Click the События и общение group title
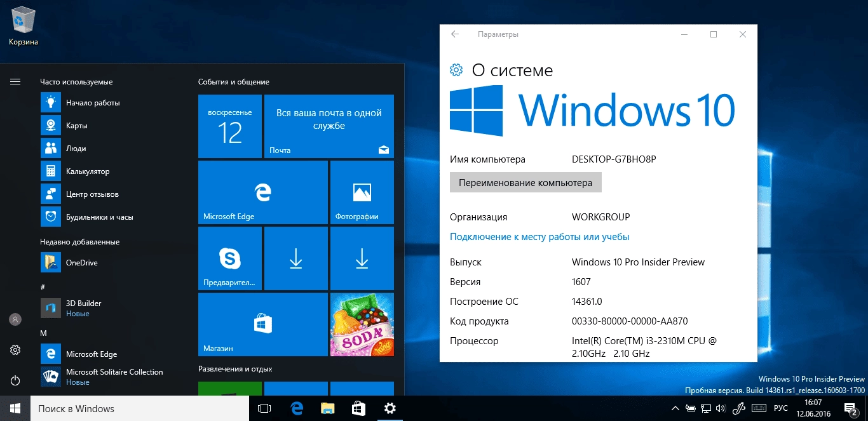Viewport: 868px width, 421px height. 233,82
